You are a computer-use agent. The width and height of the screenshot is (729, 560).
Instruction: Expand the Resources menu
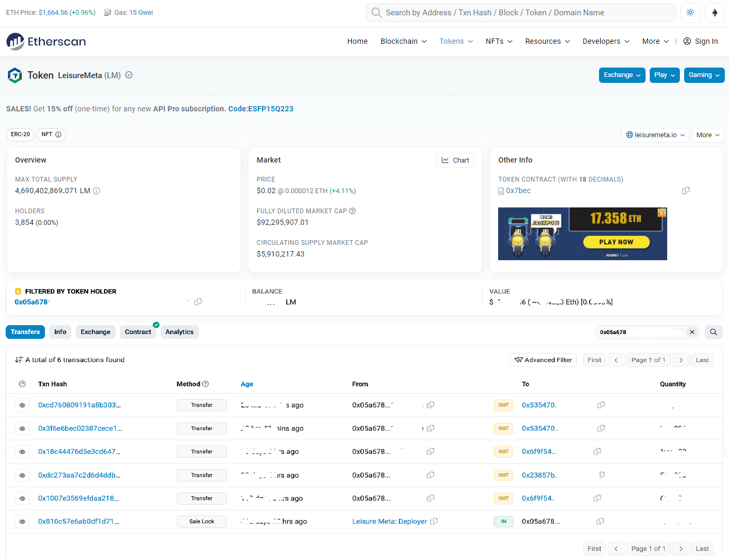point(548,41)
